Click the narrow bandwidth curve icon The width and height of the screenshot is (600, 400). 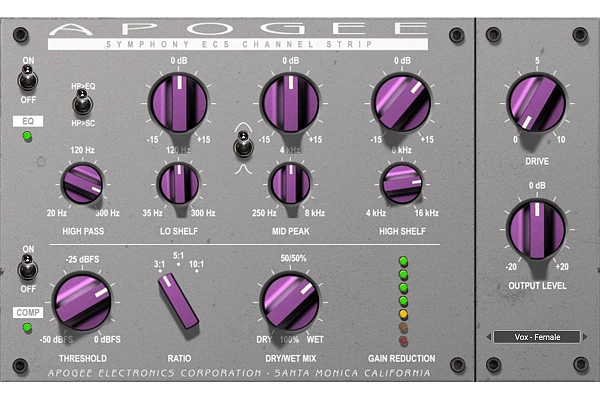click(243, 169)
